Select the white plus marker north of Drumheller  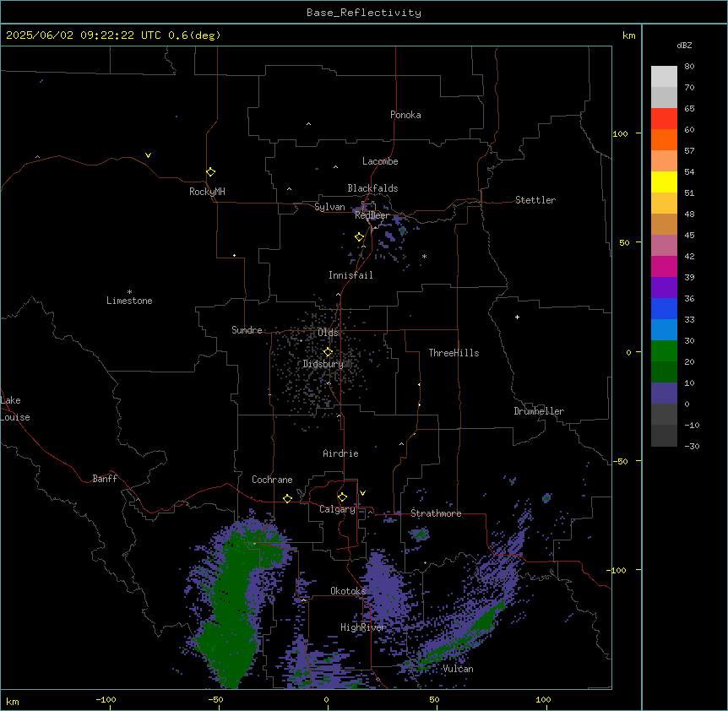[x=517, y=317]
